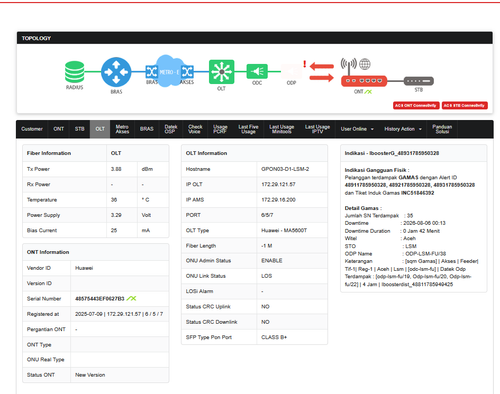The width and height of the screenshot is (500, 394).
Task: Open the Panduan Solusi tab
Action: [442, 129]
